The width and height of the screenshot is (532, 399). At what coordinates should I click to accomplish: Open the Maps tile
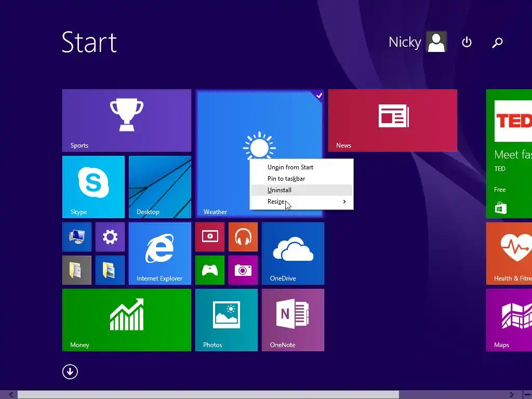(509, 320)
